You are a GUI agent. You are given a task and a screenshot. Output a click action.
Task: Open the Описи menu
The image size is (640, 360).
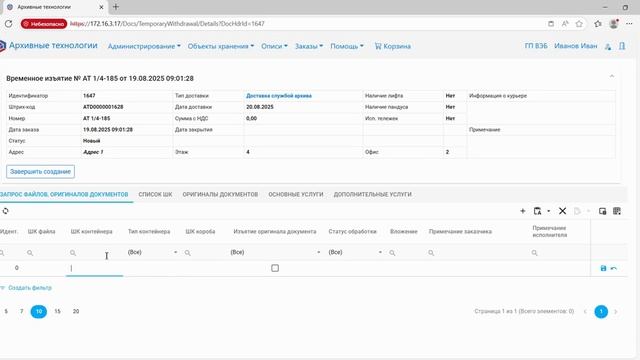pyautogui.click(x=274, y=46)
